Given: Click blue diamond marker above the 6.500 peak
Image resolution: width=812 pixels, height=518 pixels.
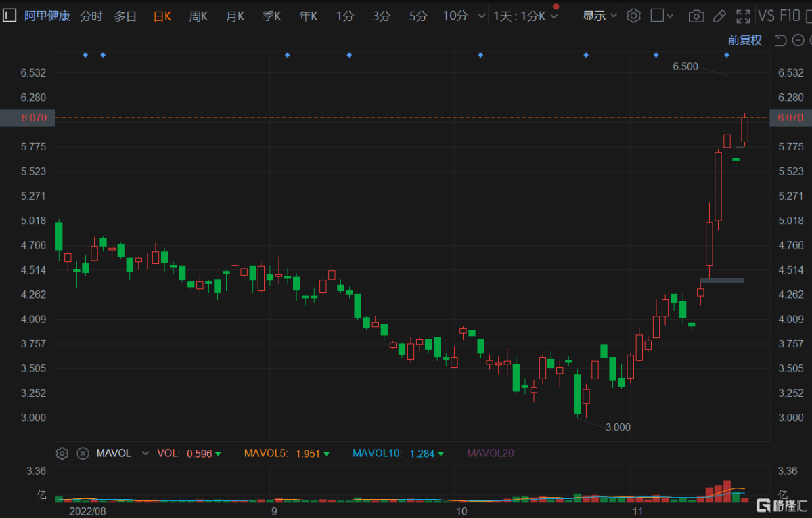Looking at the screenshot, I should [x=727, y=55].
